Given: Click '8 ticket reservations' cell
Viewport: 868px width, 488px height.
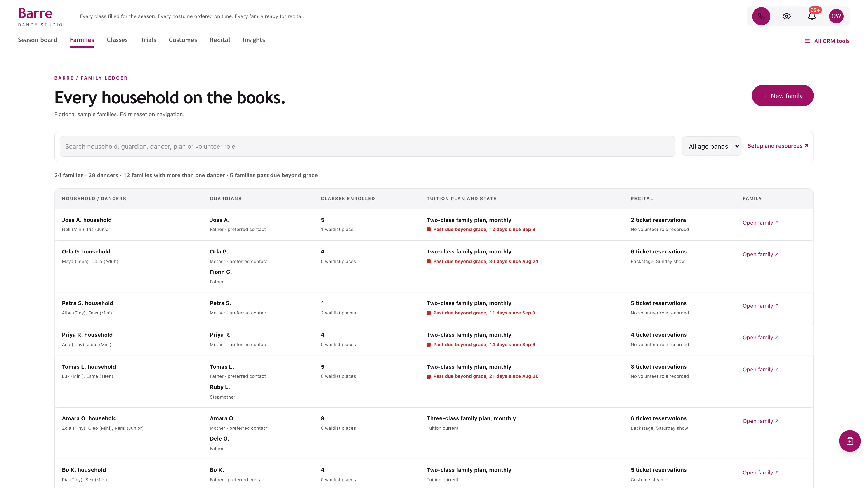Looking at the screenshot, I should click(x=658, y=367).
